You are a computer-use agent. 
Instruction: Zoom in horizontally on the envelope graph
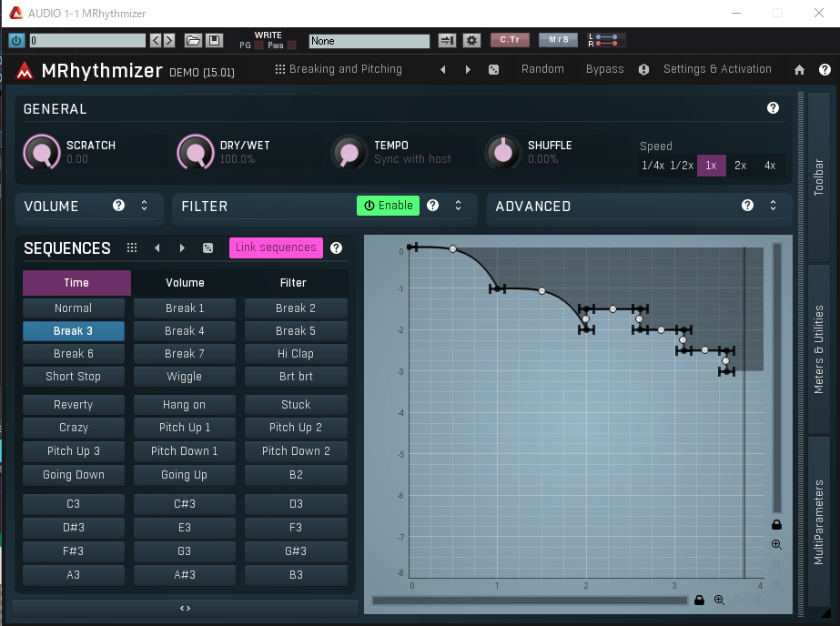click(x=719, y=601)
